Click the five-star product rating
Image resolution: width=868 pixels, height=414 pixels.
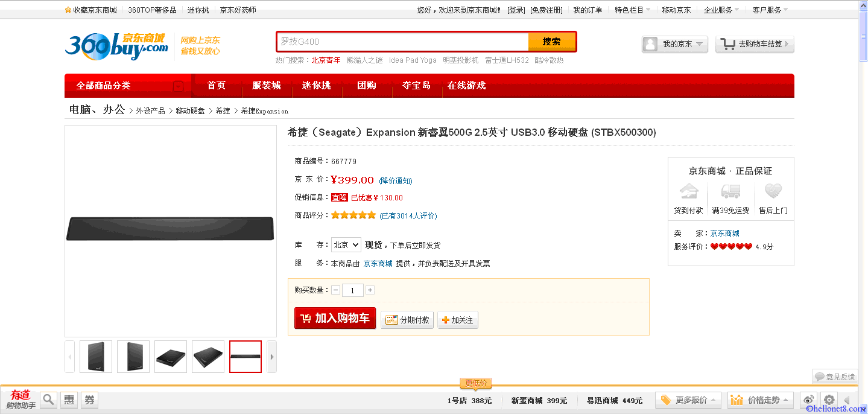coord(353,215)
